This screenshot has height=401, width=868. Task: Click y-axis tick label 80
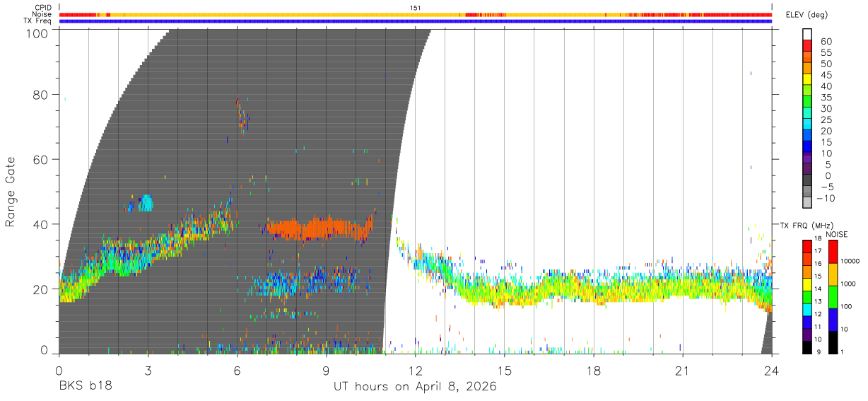42,95
